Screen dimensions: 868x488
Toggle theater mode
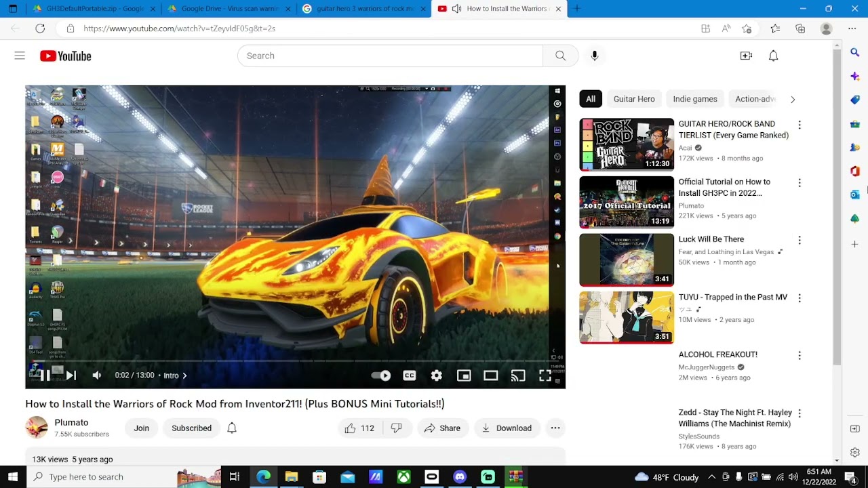[491, 375]
